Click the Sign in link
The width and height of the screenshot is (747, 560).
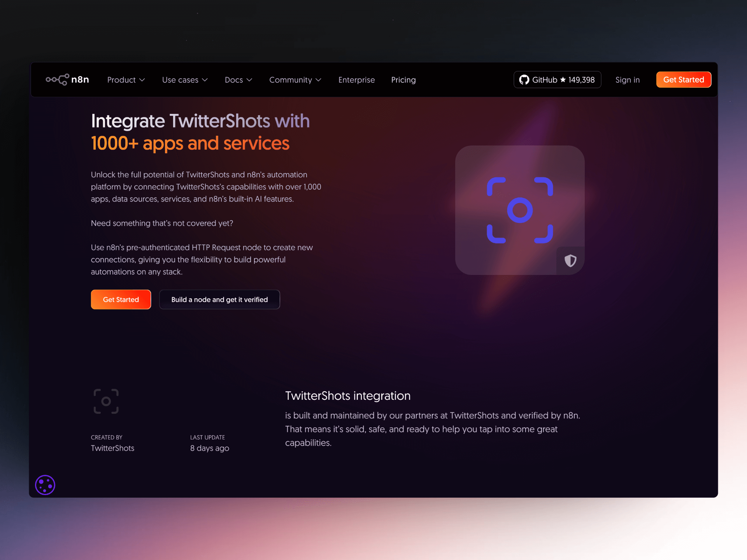627,80
